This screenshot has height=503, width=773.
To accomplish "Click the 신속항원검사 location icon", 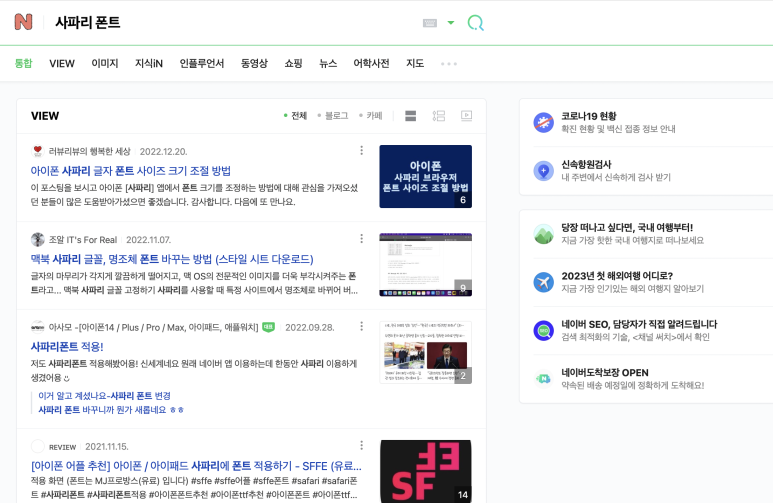I will (x=544, y=171).
